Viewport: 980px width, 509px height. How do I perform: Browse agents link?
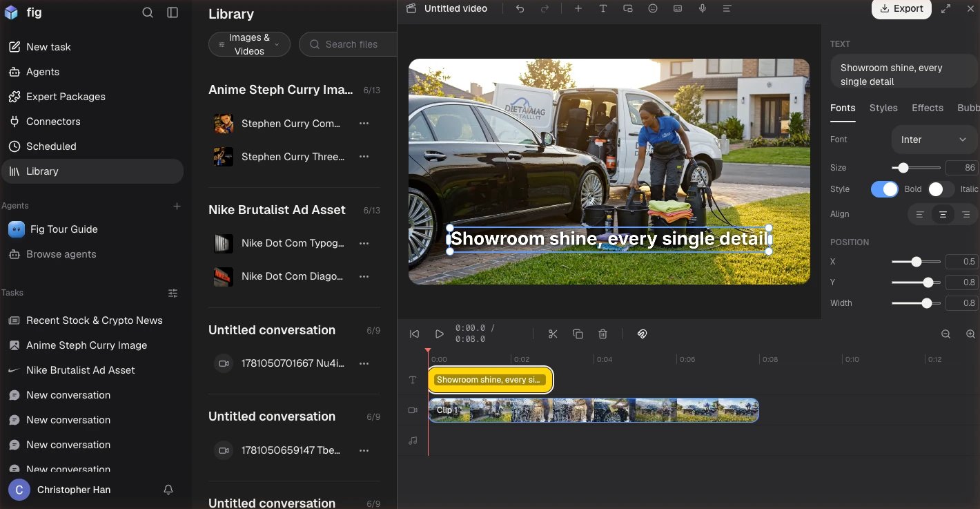point(92,254)
